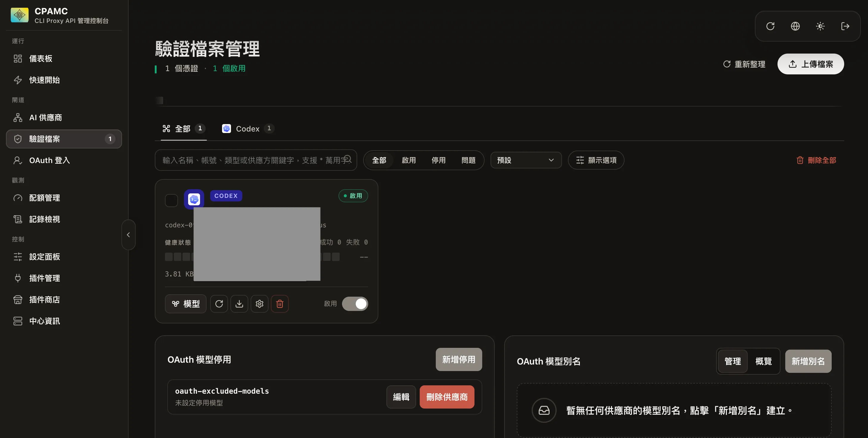This screenshot has height=438, width=868.
Task: Click the Codex provider icon on card
Action: point(194,199)
